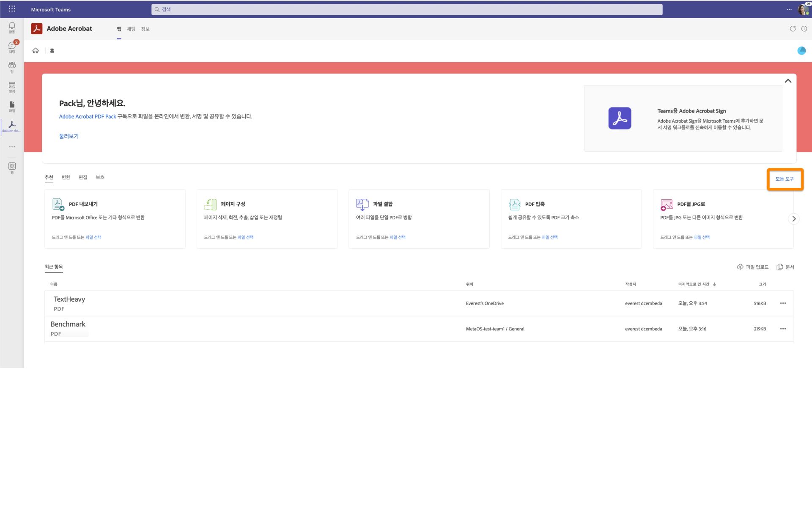Click 파일 선택 in 페이지 구성 card
The width and height of the screenshot is (812, 506).
245,237
